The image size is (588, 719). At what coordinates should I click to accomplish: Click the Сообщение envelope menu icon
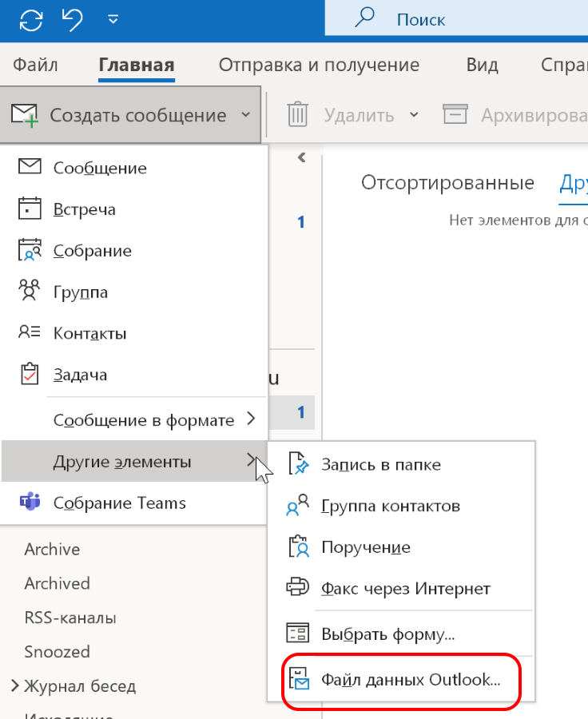30,166
